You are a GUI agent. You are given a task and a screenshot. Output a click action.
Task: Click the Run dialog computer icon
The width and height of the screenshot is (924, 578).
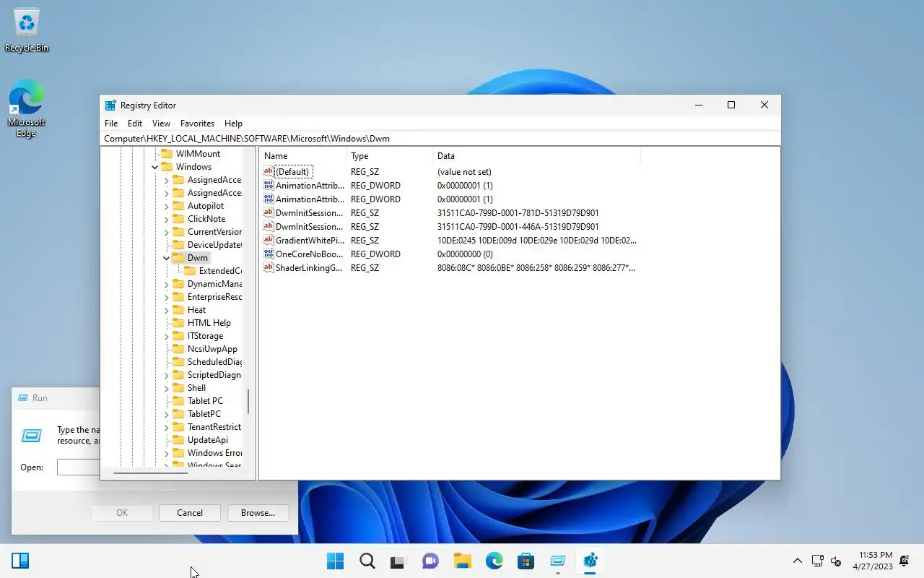tap(31, 436)
